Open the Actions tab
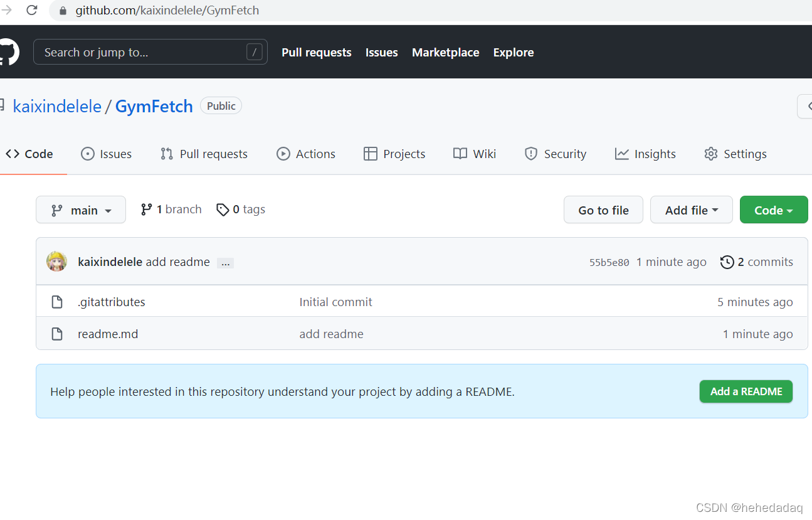 [x=307, y=154]
